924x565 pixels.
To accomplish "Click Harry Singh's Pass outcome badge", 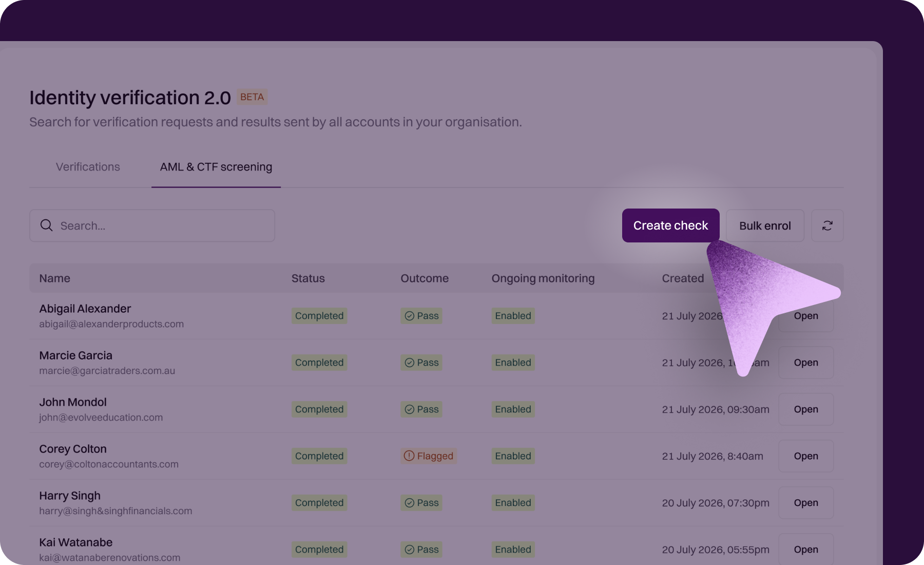I will tap(421, 503).
